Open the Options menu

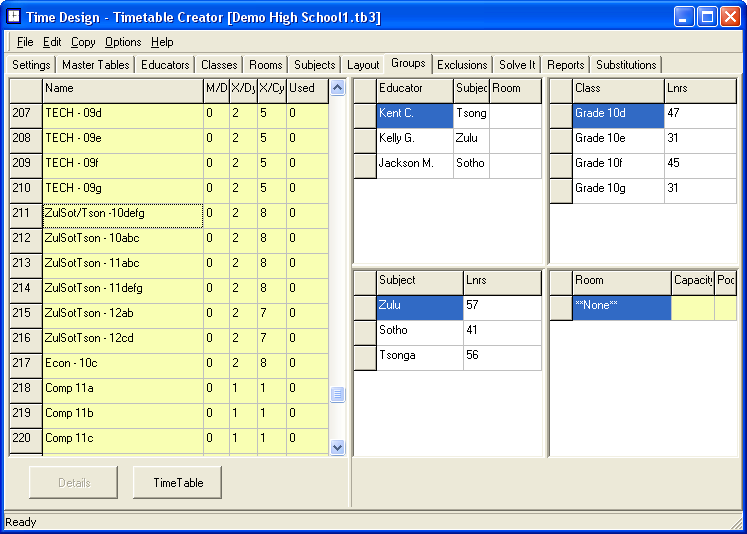point(123,42)
